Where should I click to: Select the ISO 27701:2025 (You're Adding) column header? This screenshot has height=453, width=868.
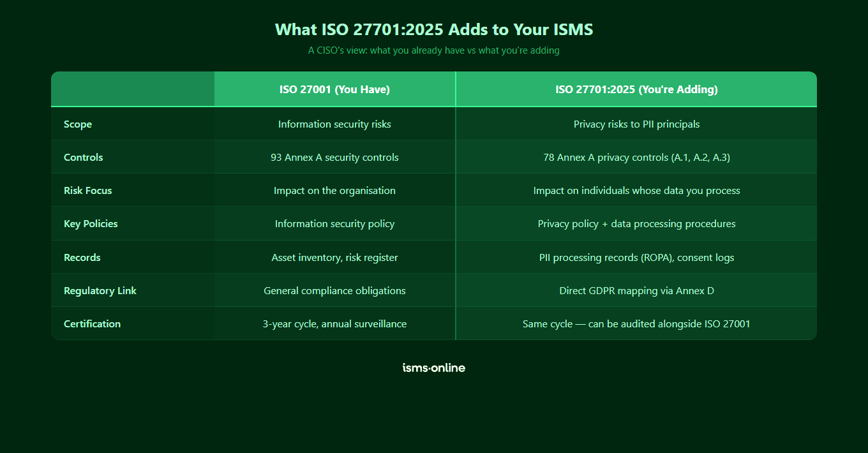[636, 89]
